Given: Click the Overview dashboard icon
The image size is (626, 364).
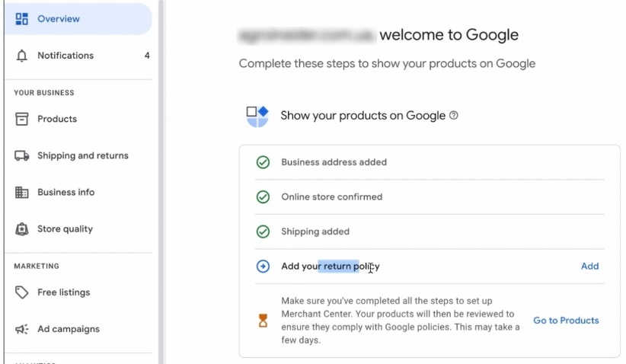Looking at the screenshot, I should (x=22, y=18).
